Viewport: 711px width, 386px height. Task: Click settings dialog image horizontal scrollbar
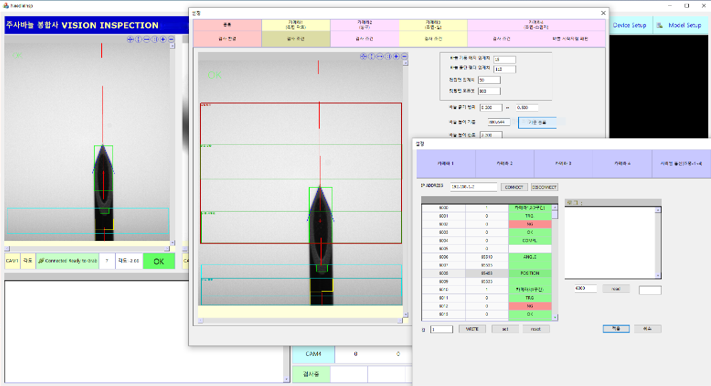(300, 321)
